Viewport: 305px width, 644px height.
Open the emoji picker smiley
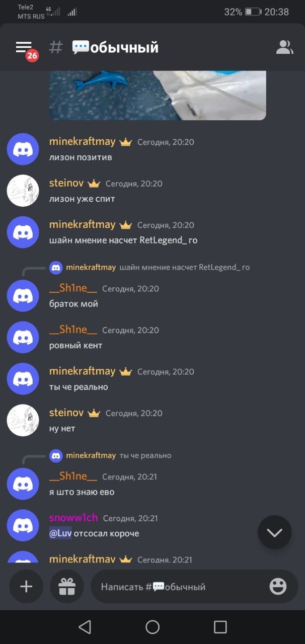(x=278, y=586)
